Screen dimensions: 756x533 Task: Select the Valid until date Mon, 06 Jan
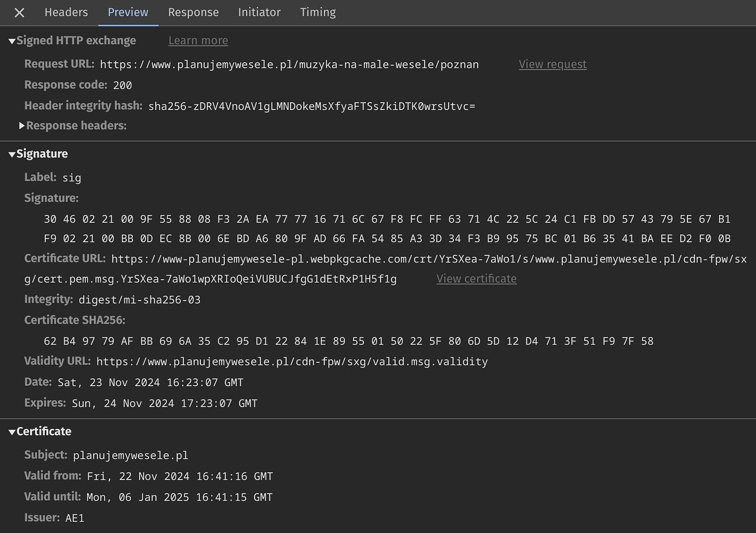pyautogui.click(x=179, y=497)
